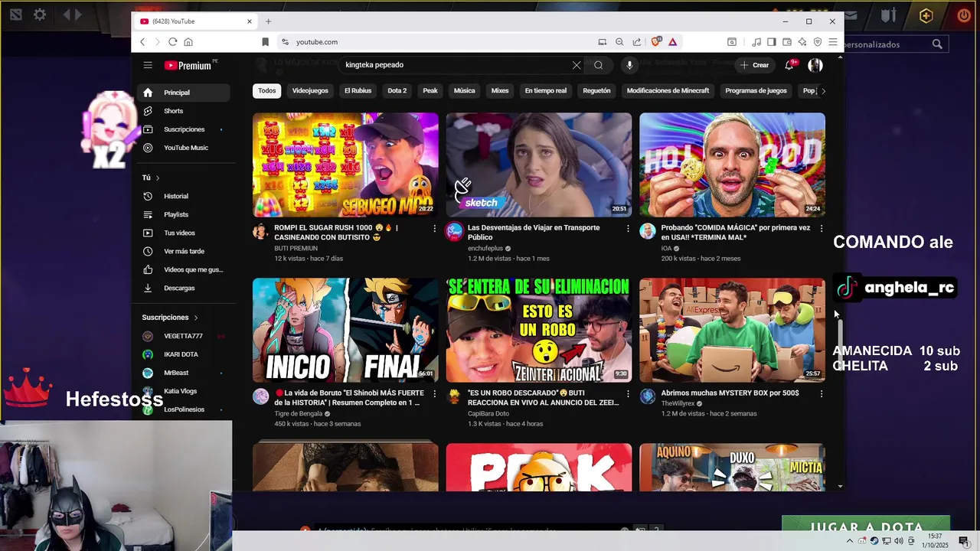The image size is (980, 551).
Task: Select the Dota 2 filter chip
Action: pos(397,90)
